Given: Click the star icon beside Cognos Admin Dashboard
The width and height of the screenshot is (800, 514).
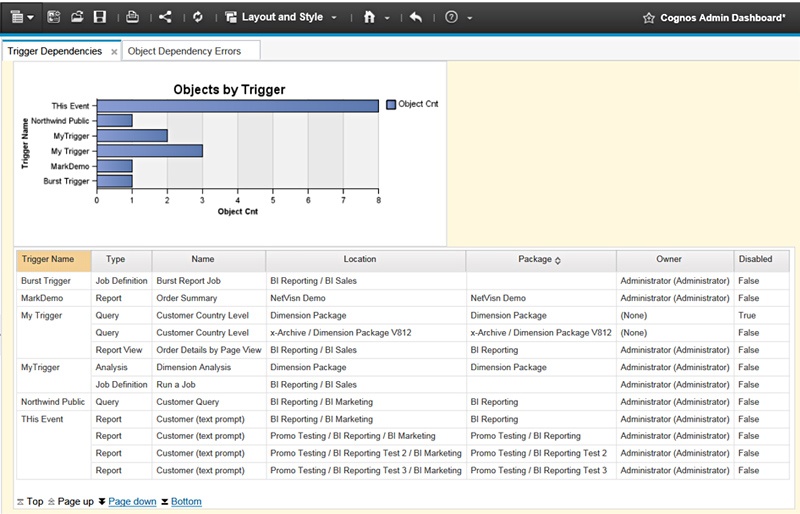Looking at the screenshot, I should [648, 18].
